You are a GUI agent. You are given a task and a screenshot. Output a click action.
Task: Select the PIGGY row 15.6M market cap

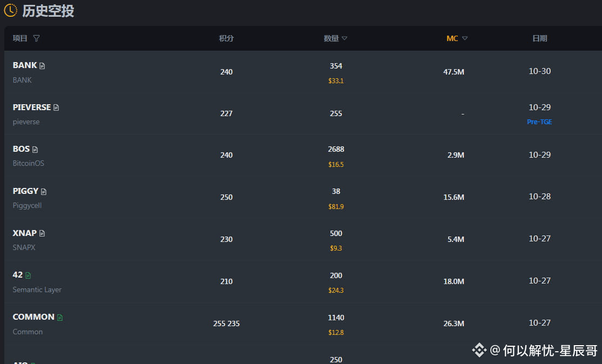click(x=454, y=197)
